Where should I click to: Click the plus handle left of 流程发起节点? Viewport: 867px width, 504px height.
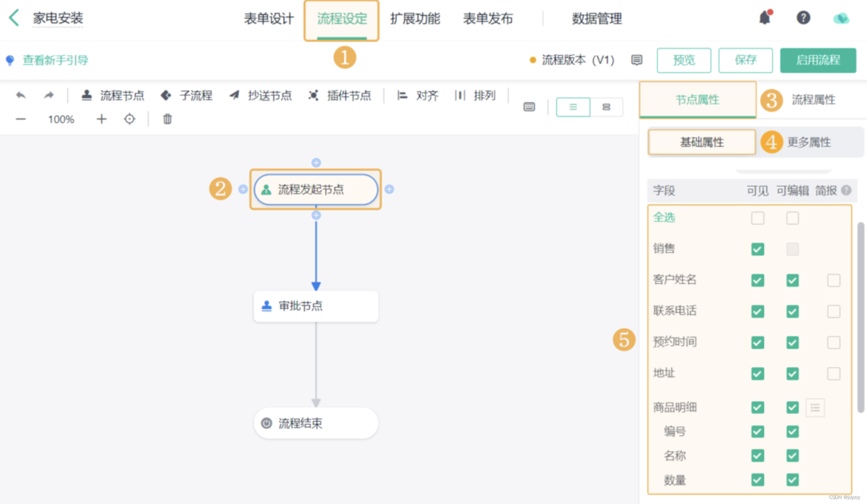pyautogui.click(x=242, y=190)
